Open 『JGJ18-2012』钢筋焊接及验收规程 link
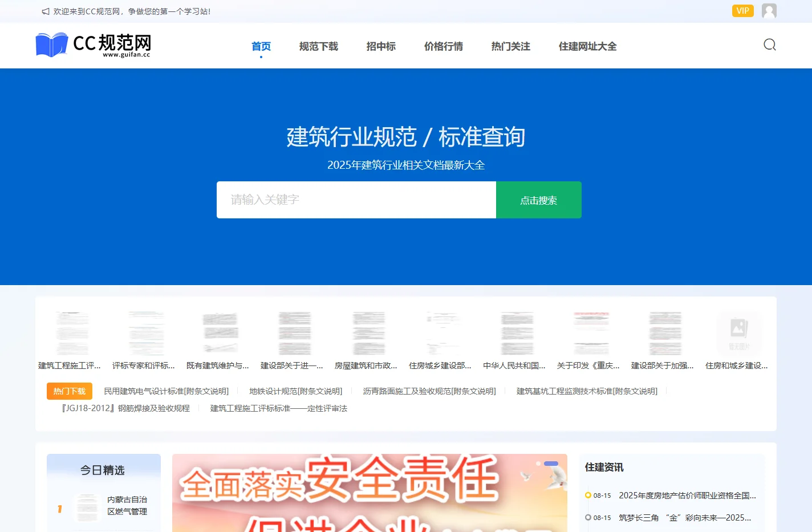 coord(125,408)
